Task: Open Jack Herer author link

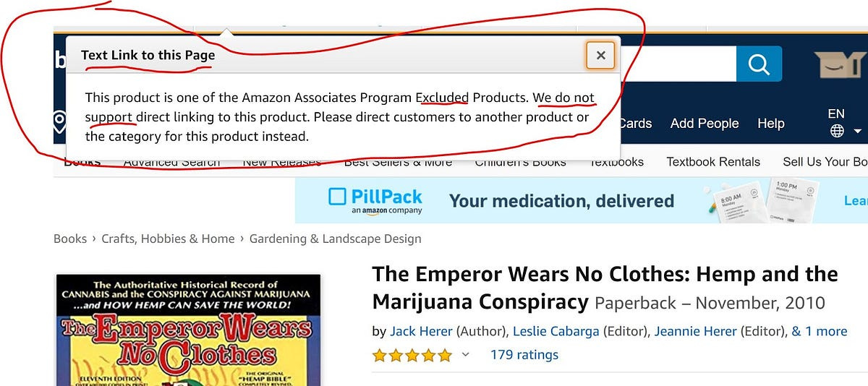Action: (x=421, y=331)
